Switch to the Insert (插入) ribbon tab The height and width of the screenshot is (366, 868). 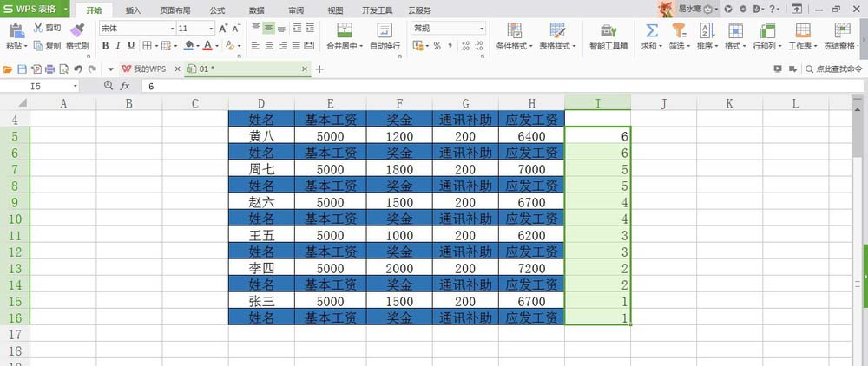(133, 10)
